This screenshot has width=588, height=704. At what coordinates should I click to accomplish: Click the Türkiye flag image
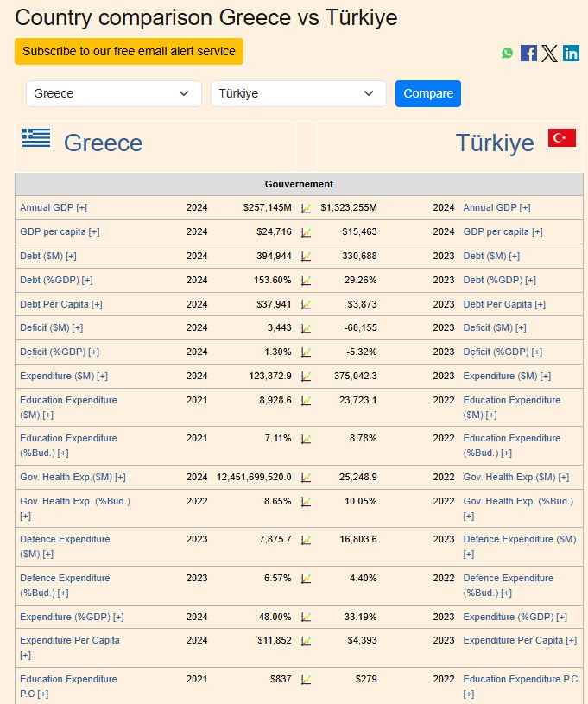tap(561, 138)
